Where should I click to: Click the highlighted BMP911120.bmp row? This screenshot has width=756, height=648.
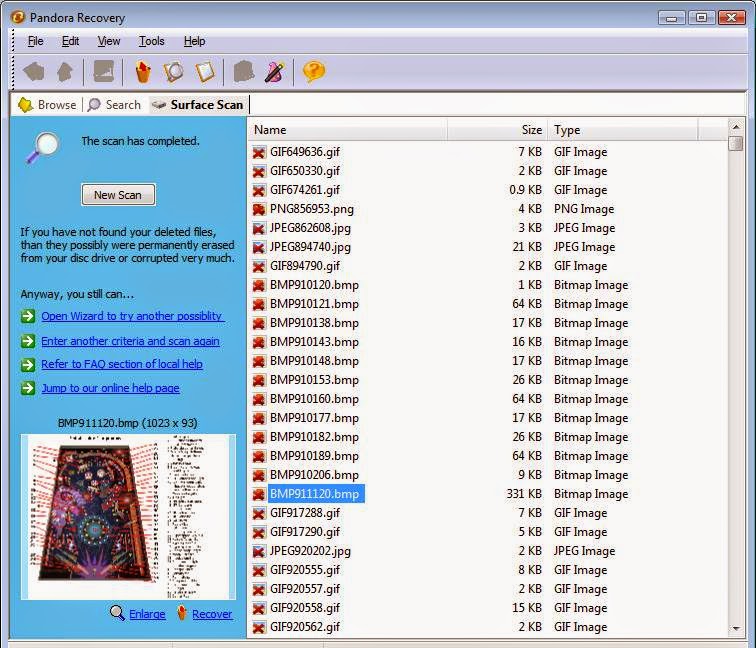316,494
